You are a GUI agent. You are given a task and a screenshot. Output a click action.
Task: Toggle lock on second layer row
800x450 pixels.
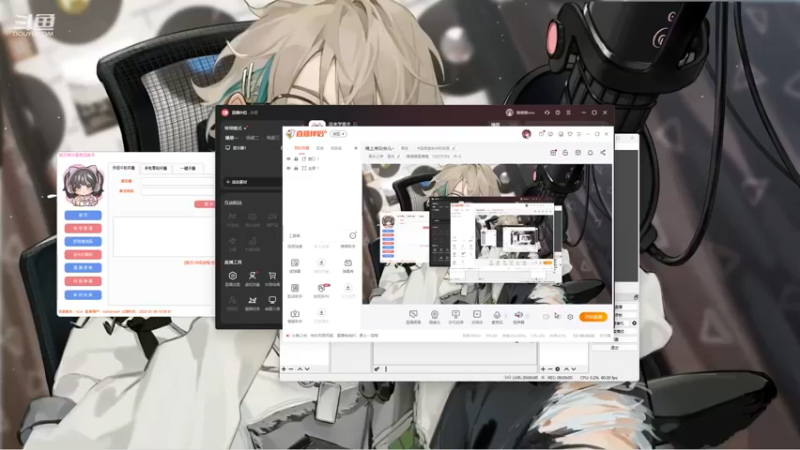pyautogui.click(x=296, y=168)
